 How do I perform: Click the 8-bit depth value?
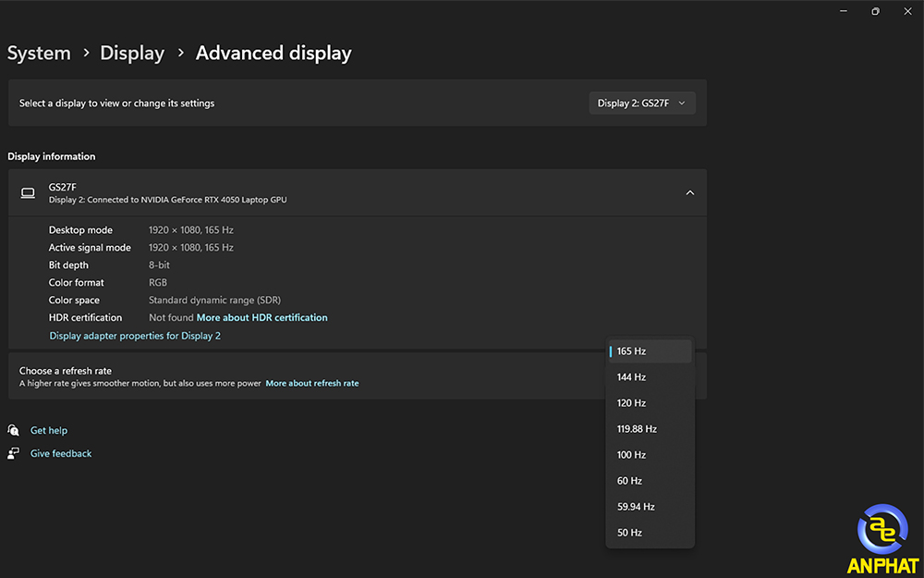tap(159, 265)
